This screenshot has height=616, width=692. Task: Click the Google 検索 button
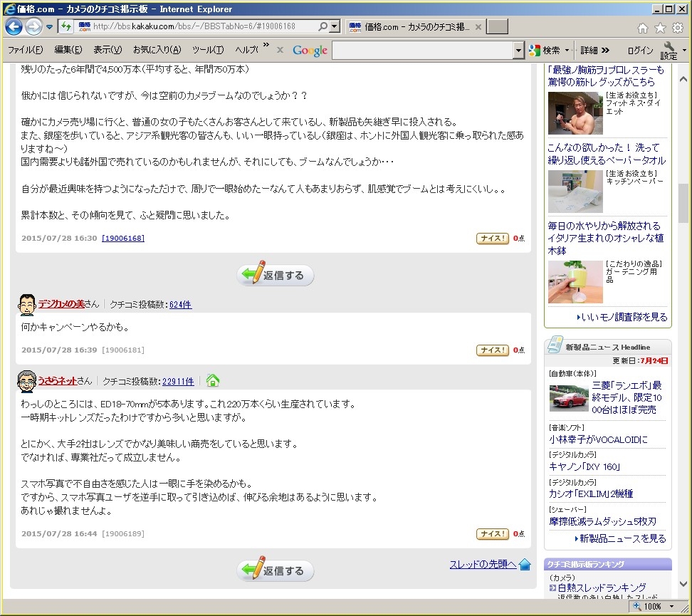coord(544,51)
